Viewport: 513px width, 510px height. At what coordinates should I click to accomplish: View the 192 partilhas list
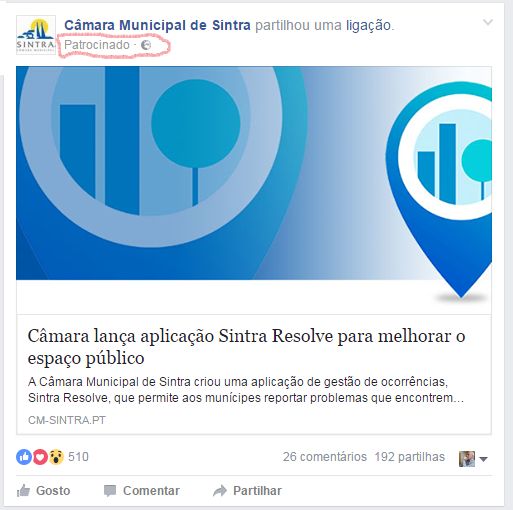409,457
